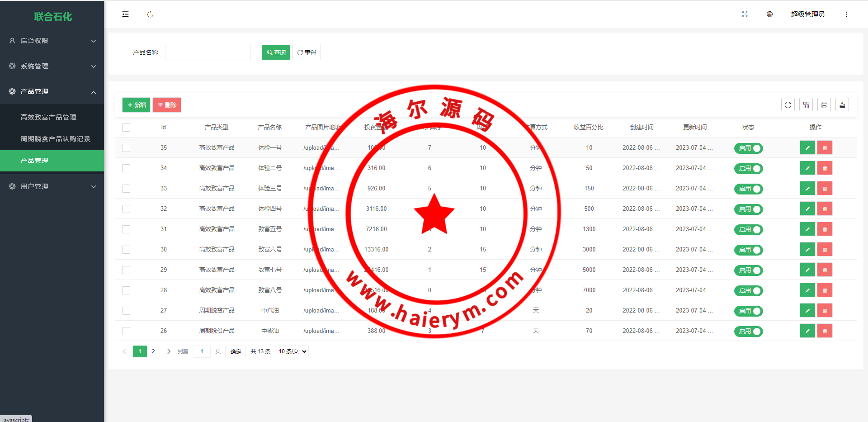Edit row 35 with green pencil icon
The image size is (868, 422).
(x=807, y=148)
